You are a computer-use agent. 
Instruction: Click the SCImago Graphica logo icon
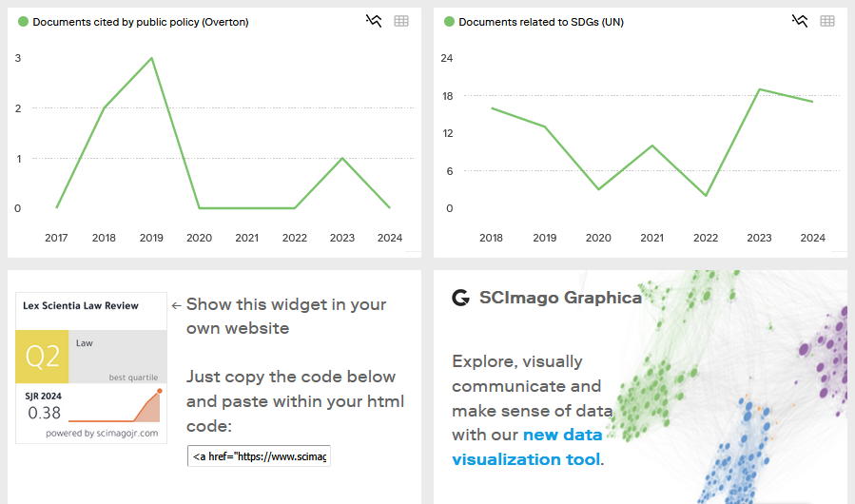(461, 298)
